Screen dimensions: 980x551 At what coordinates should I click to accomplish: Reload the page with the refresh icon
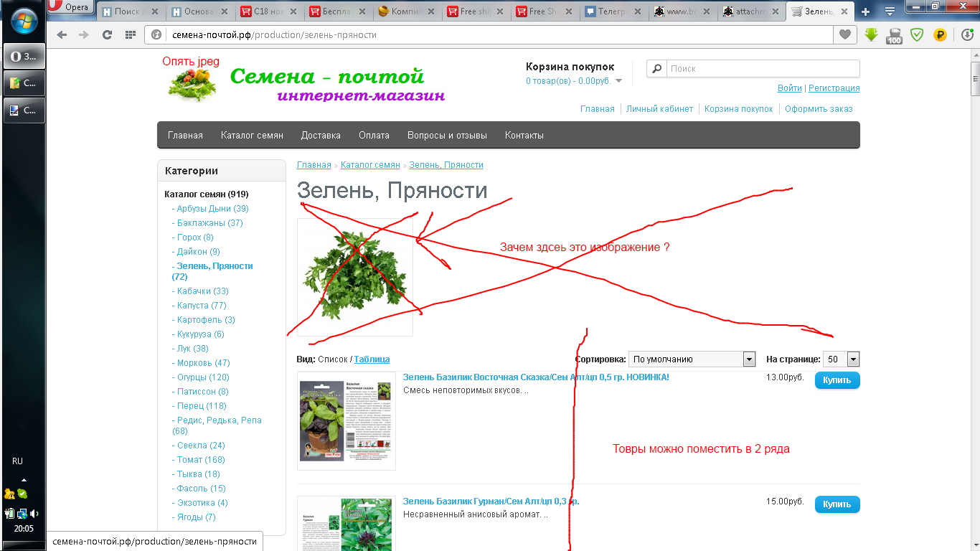tap(107, 35)
